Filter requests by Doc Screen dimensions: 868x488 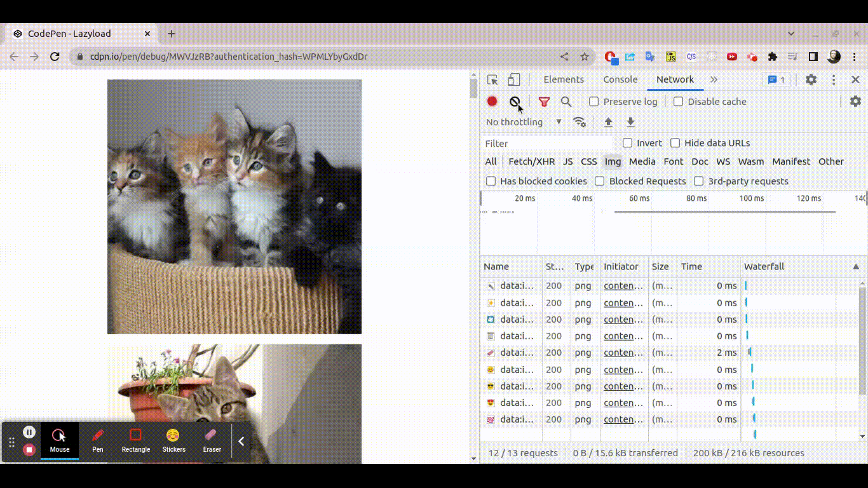pos(700,161)
